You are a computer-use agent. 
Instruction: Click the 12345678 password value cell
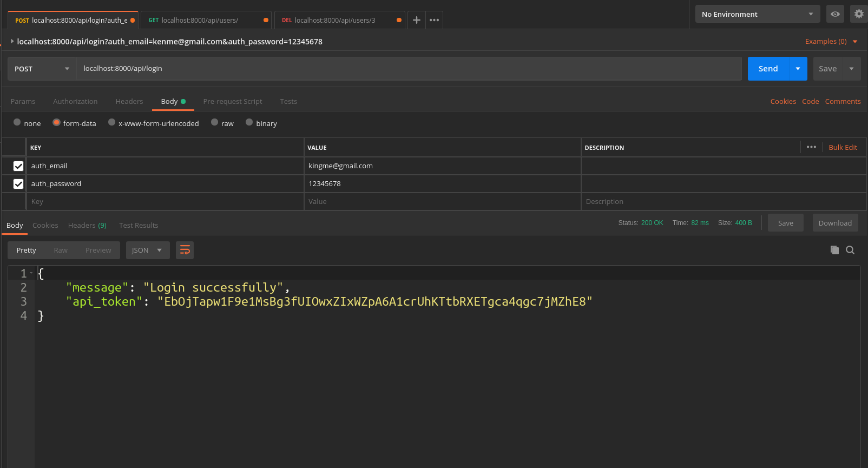pos(442,184)
